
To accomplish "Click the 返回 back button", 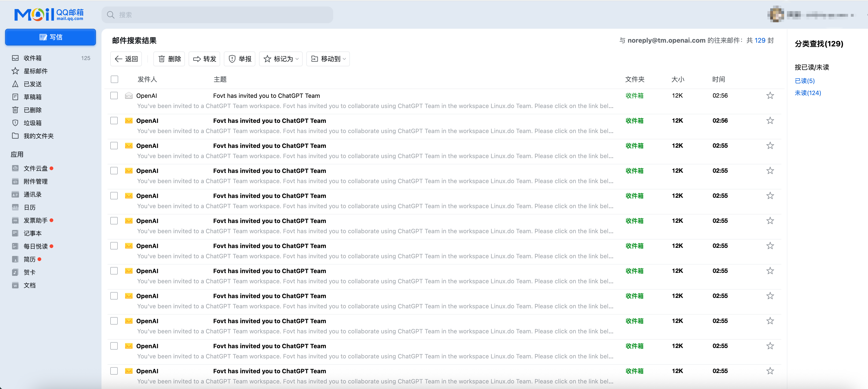I will (126, 59).
